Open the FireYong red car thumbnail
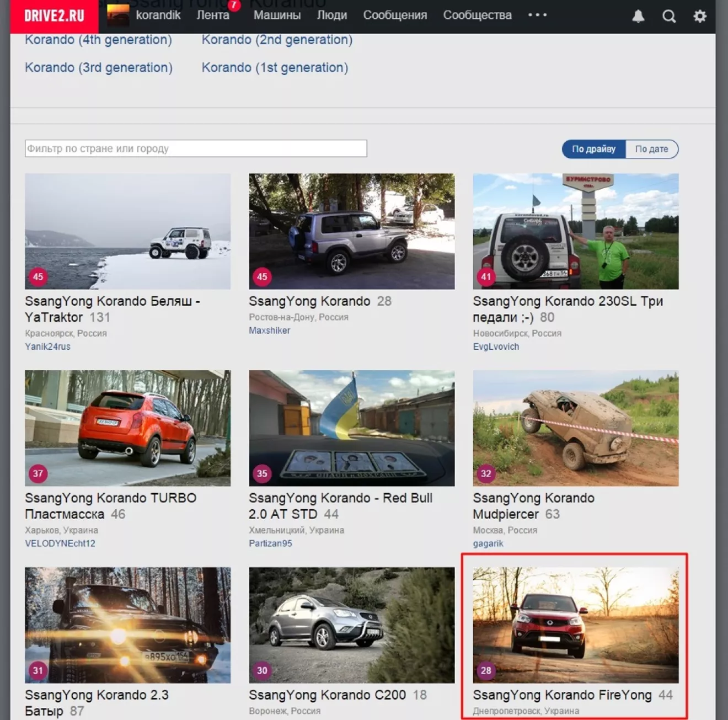 tap(575, 625)
